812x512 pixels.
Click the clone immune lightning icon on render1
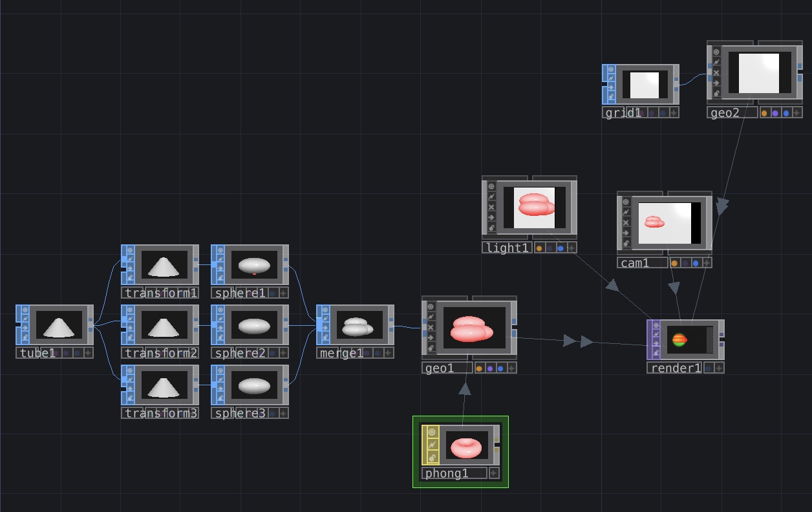(x=657, y=334)
